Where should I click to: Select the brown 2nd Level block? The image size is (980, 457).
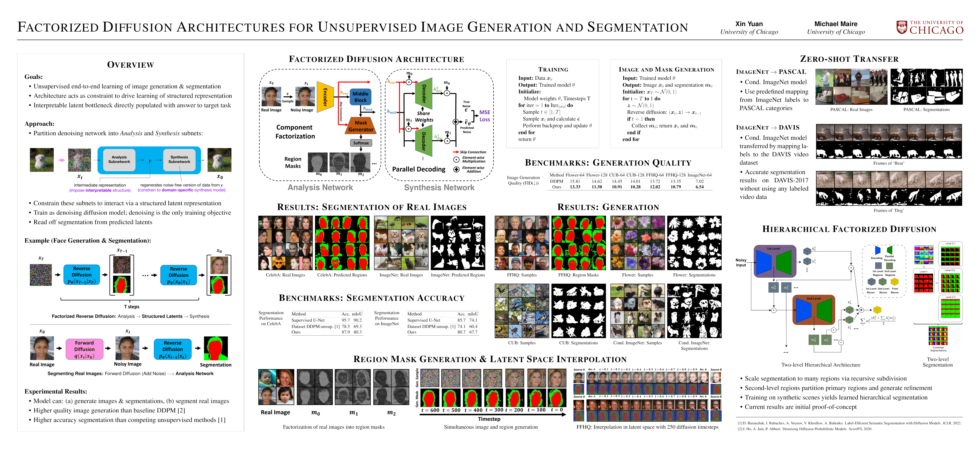pyautogui.click(x=813, y=310)
